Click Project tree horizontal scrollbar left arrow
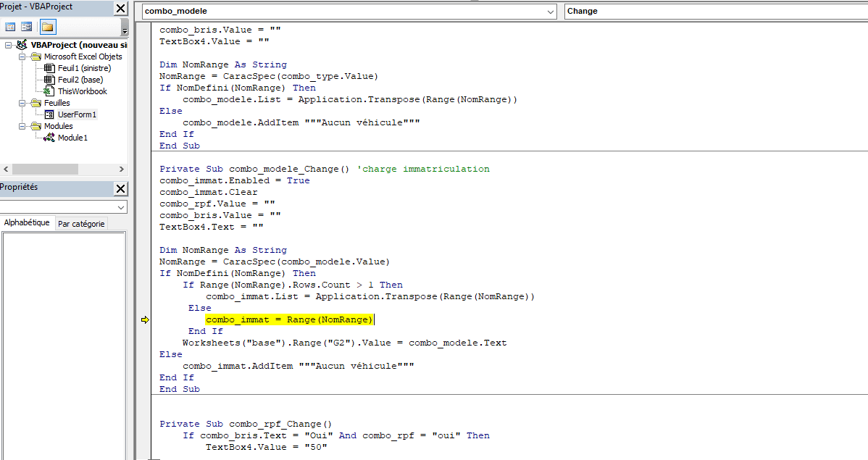 pos(6,169)
